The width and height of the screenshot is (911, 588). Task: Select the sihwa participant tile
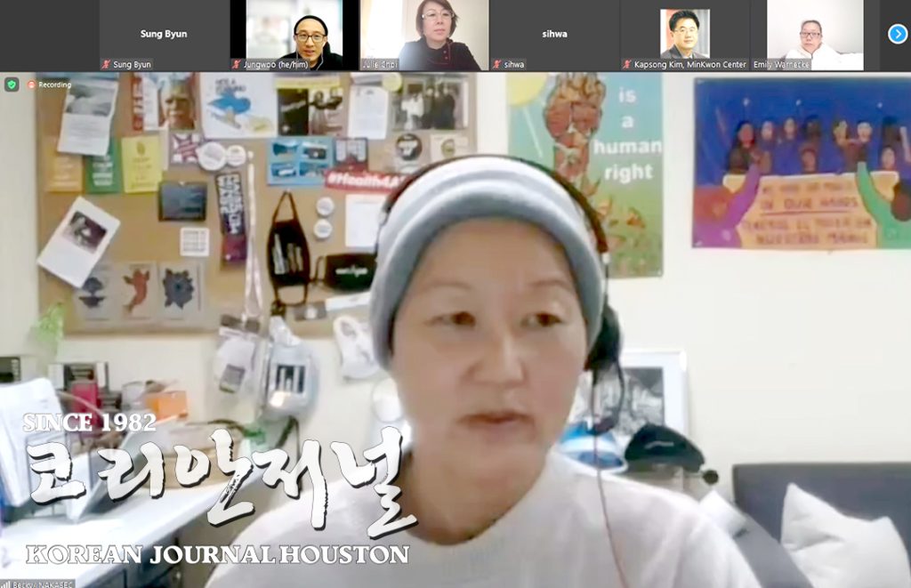tap(555, 35)
